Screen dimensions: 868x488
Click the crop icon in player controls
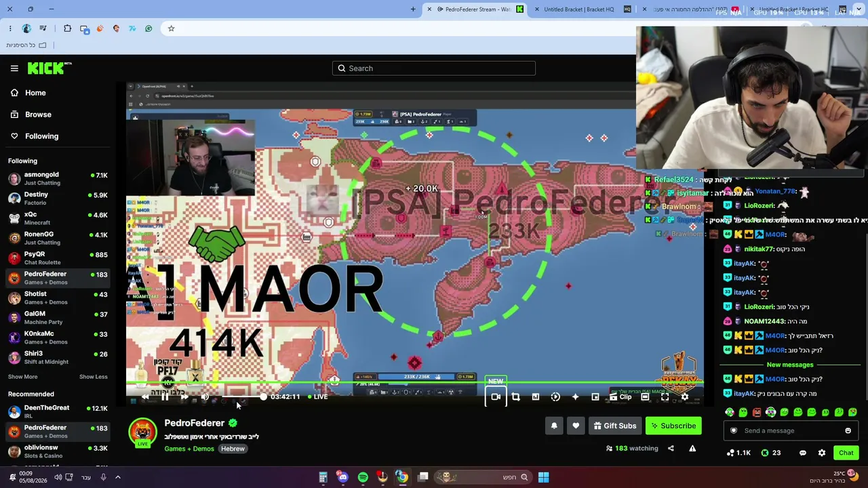(515, 397)
